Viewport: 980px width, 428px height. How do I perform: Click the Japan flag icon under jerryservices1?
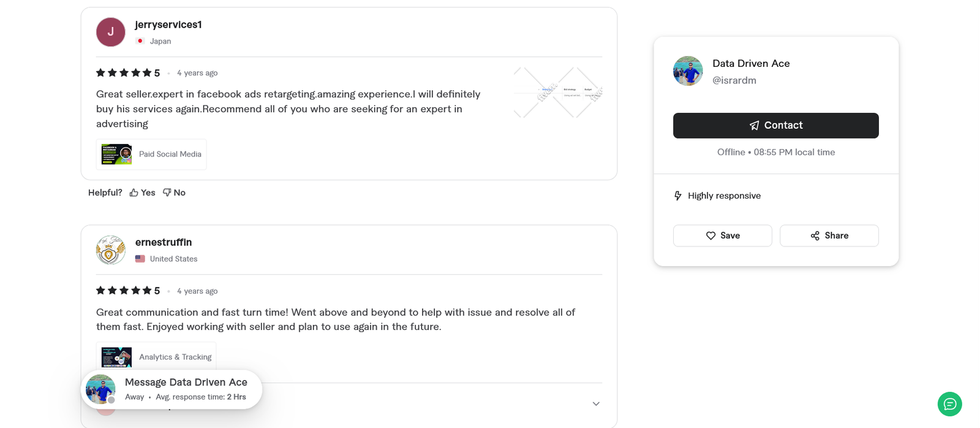[x=140, y=40]
